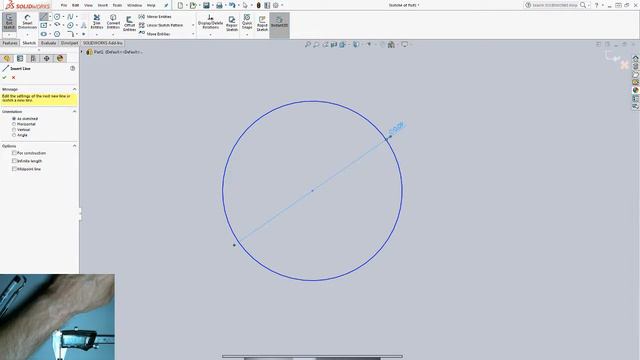Confirm the Insert Line with green checkmark
The width and height of the screenshot is (640, 360).
click(4, 77)
